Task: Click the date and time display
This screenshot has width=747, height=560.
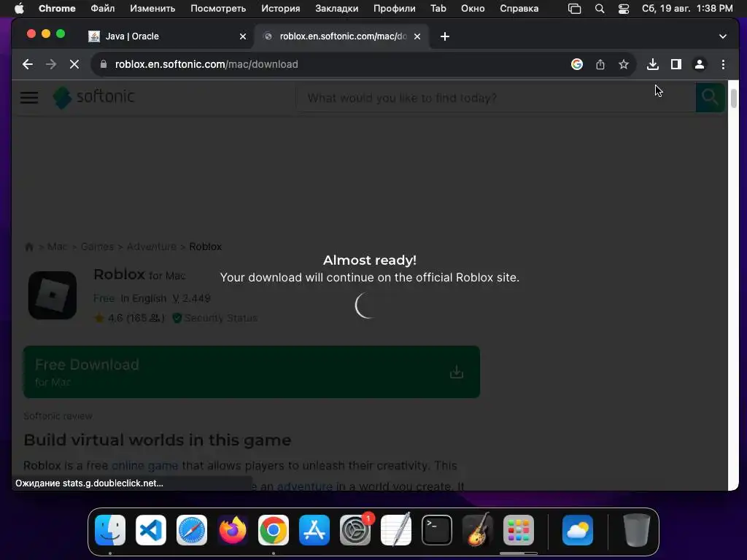Action: coord(687,9)
